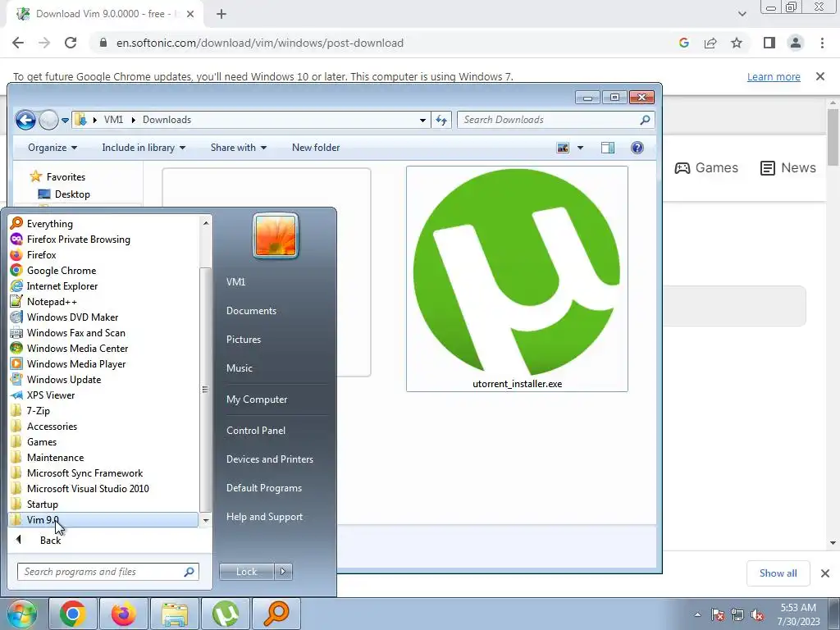Screen dimensions: 840x630
Task: Open Documents from the Start menu
Action: [251, 311]
